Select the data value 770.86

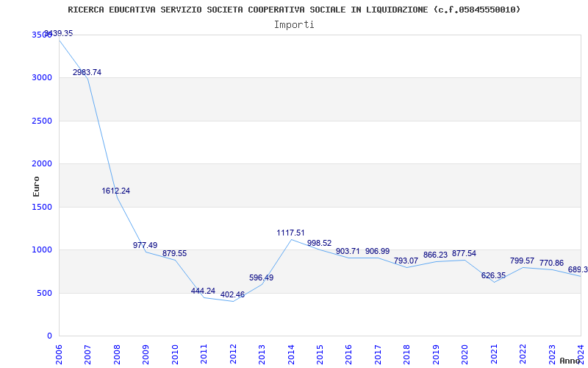(x=552, y=263)
